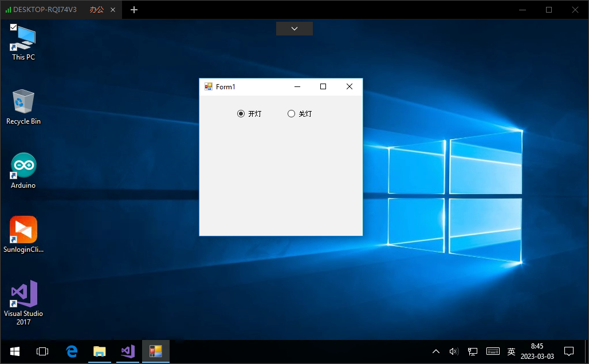Click the Form1 app taskbar button
Image resolution: width=589 pixels, height=364 pixels.
pyautogui.click(x=156, y=351)
